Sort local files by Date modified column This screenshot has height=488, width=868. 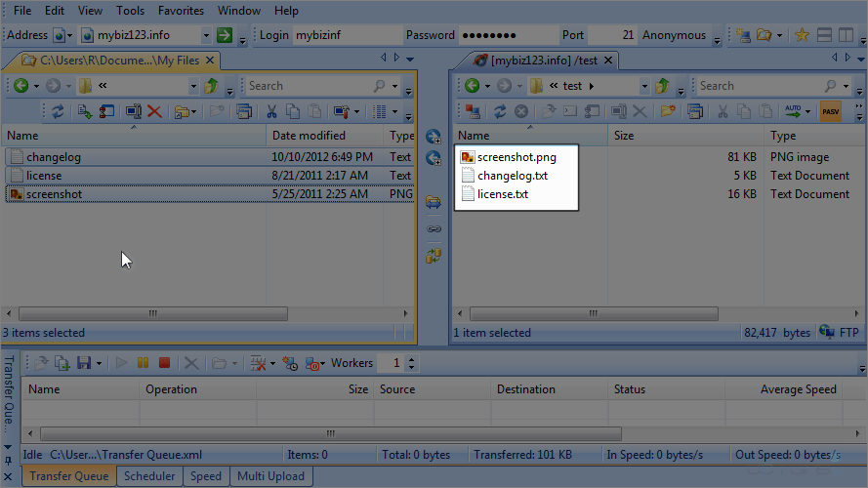tap(309, 136)
